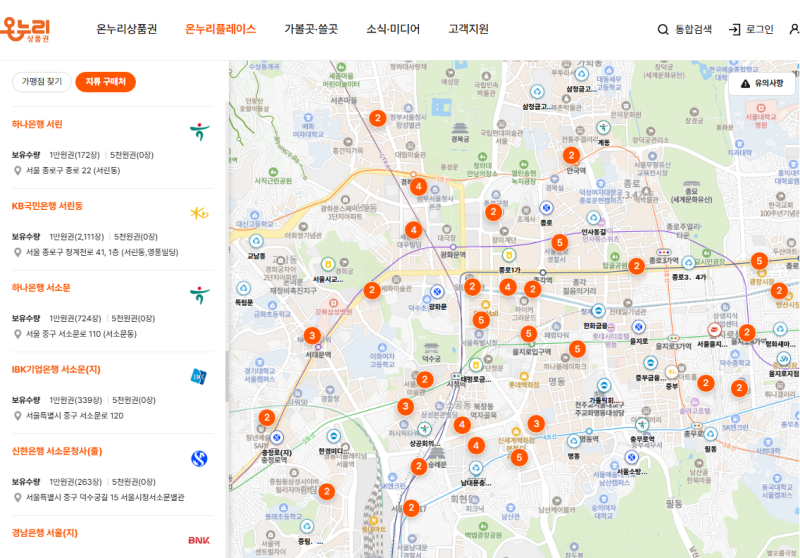Click cluster 2 beside 탑골공원
800x558 pixels.
636,266
